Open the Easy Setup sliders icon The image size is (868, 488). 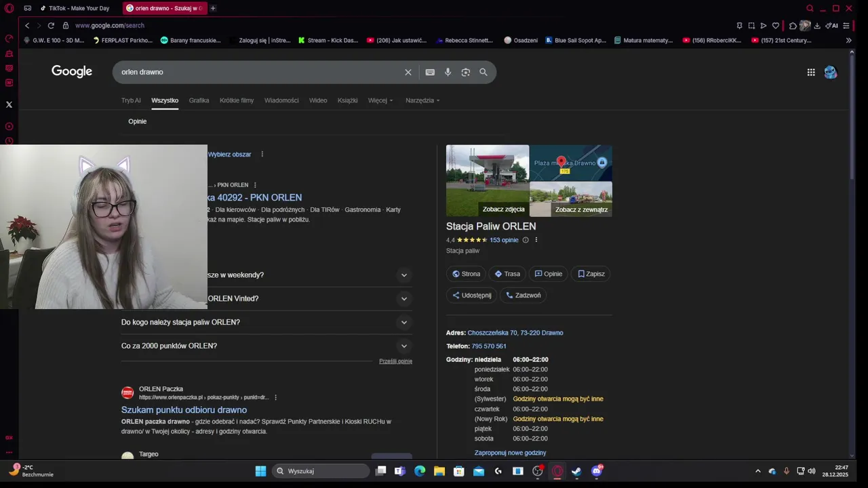pos(846,26)
